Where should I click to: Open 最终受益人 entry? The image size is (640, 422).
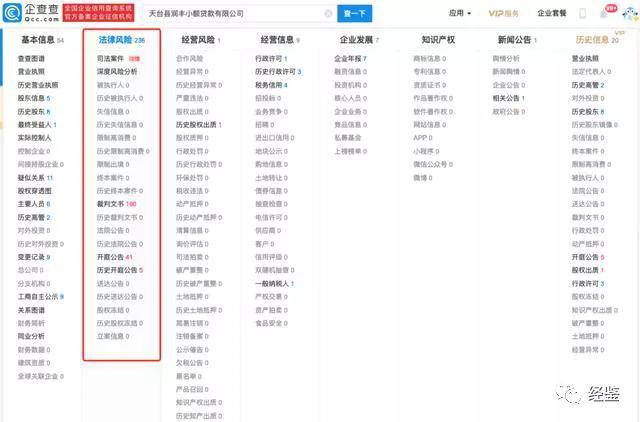[x=37, y=124]
